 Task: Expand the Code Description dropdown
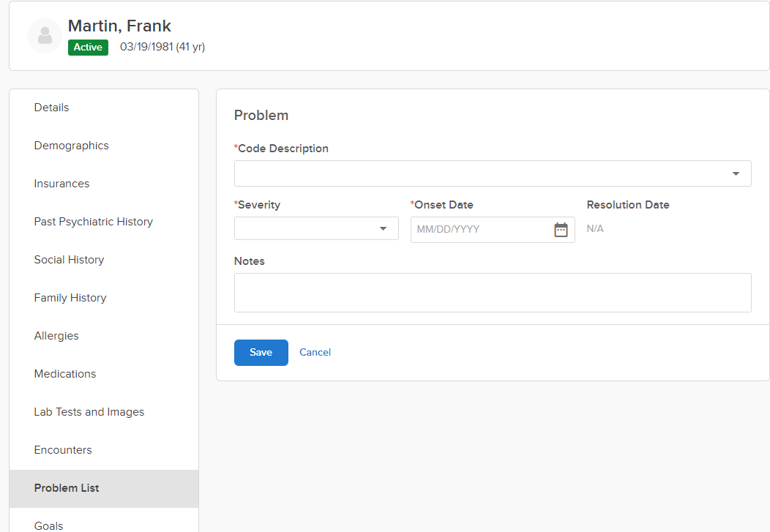pos(735,173)
